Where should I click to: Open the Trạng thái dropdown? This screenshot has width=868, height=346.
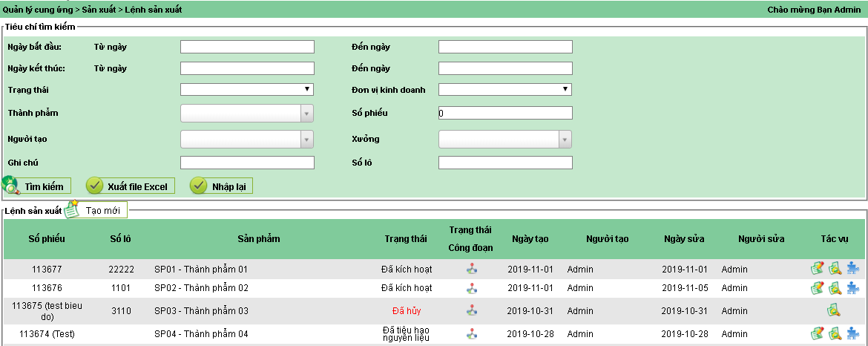tap(247, 90)
